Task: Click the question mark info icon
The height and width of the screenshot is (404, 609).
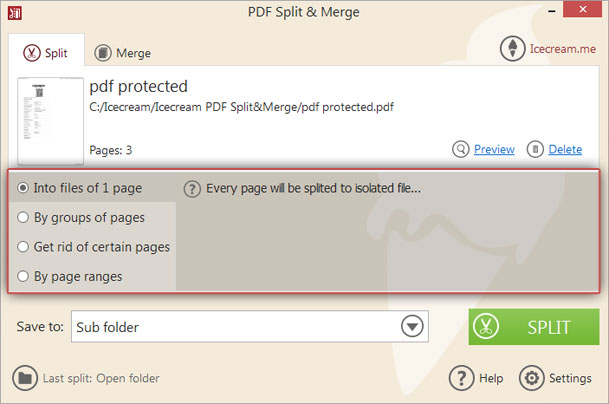Action: [192, 188]
